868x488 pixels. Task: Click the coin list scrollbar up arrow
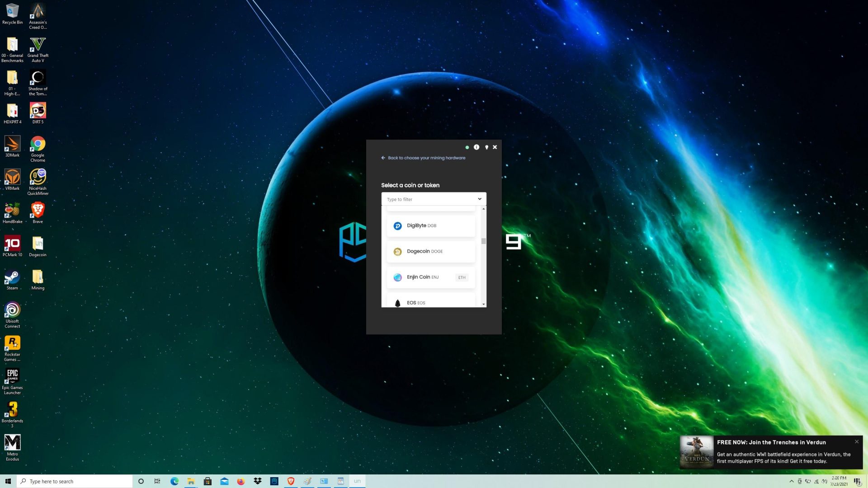point(484,209)
